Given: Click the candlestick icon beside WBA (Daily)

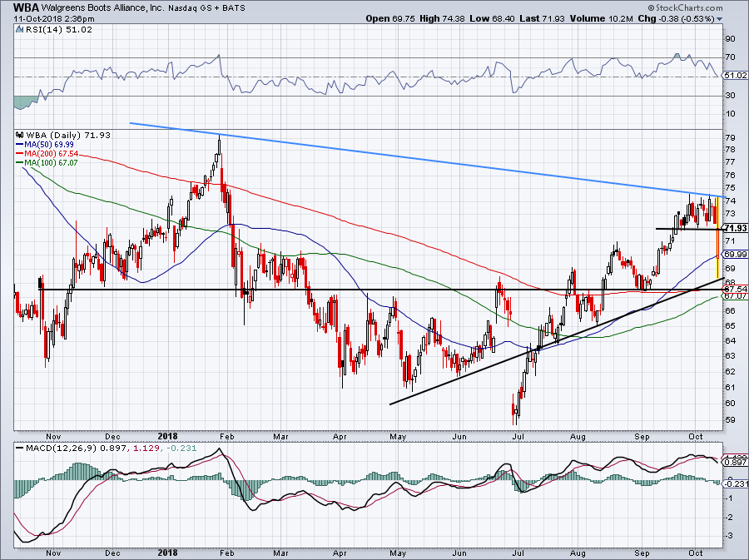Looking at the screenshot, I should pos(20,135).
